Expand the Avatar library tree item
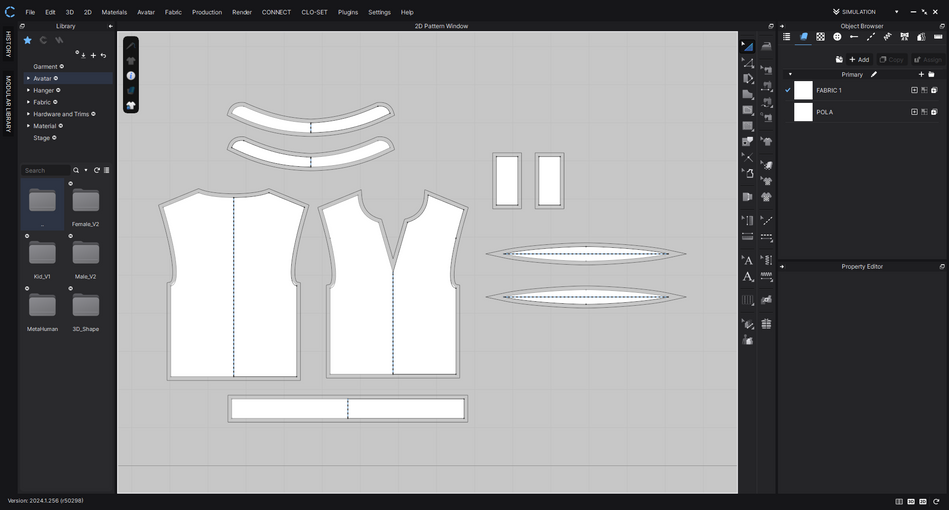The image size is (949, 510). pyautogui.click(x=28, y=79)
